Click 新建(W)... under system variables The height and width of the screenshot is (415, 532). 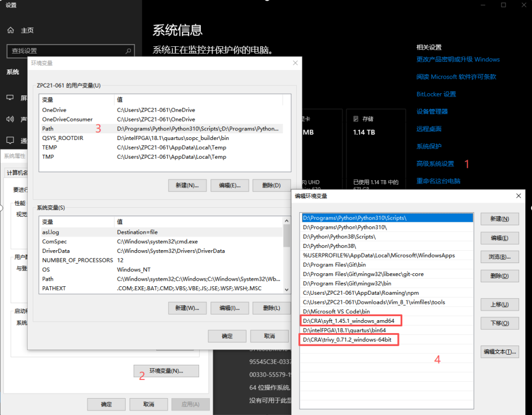pyautogui.click(x=187, y=308)
